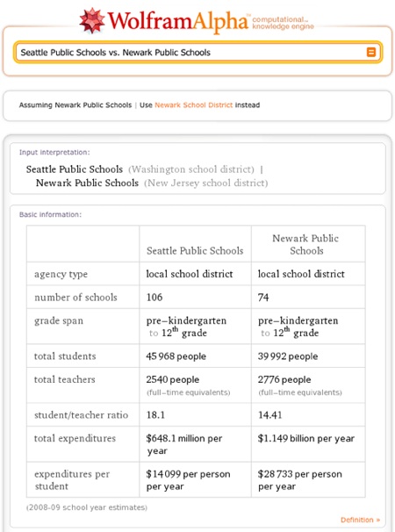The height and width of the screenshot is (532, 395).
Task: Click the student/teacher ratio row label
Action: (81, 415)
